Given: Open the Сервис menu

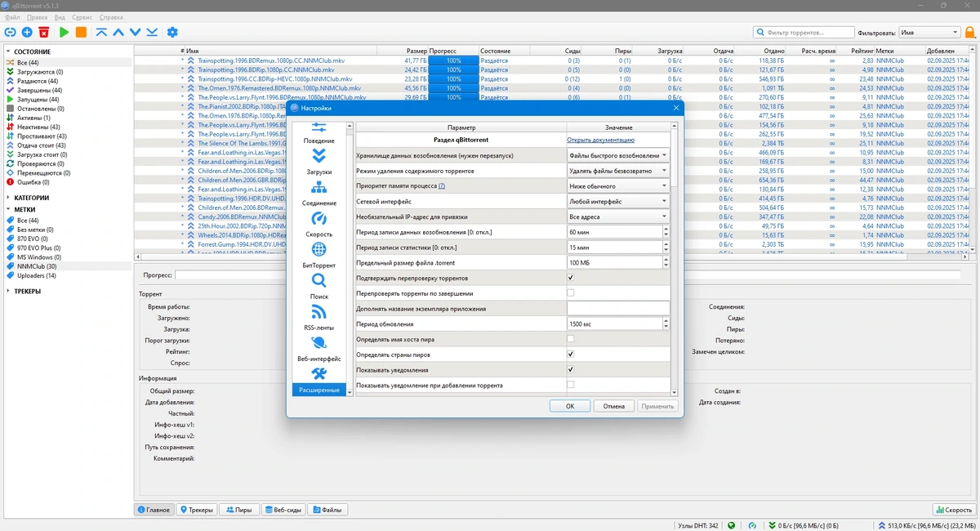Looking at the screenshot, I should click(82, 17).
